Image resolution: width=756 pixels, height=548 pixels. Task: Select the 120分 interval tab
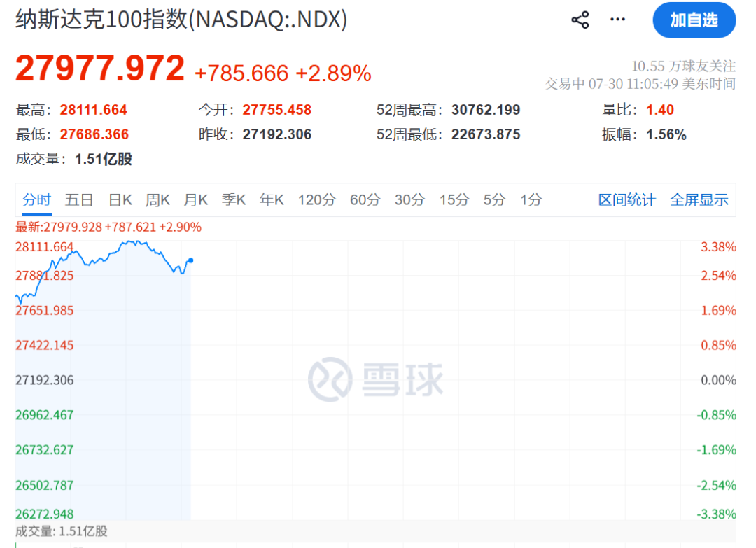317,199
